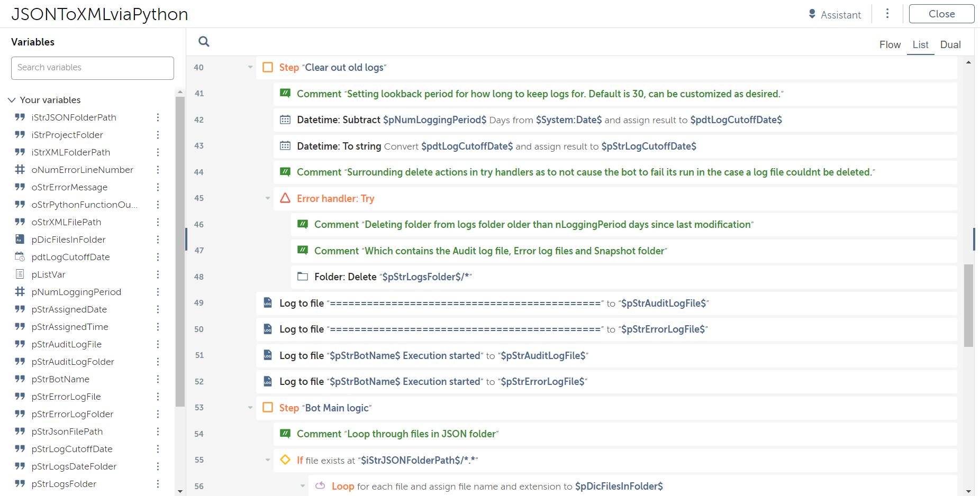Open the three-dot menu next to Assistant
Image resolution: width=980 pixels, height=496 pixels.
click(x=887, y=14)
